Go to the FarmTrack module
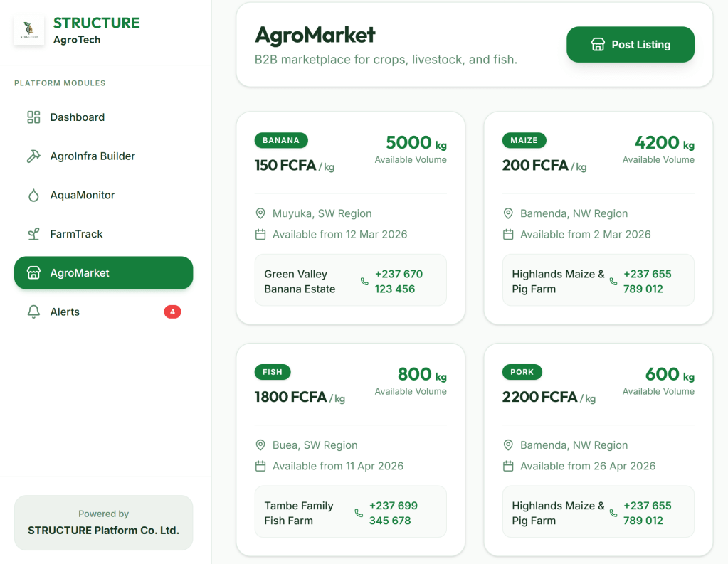Screen dimensions: 728x564 [x=76, y=234]
